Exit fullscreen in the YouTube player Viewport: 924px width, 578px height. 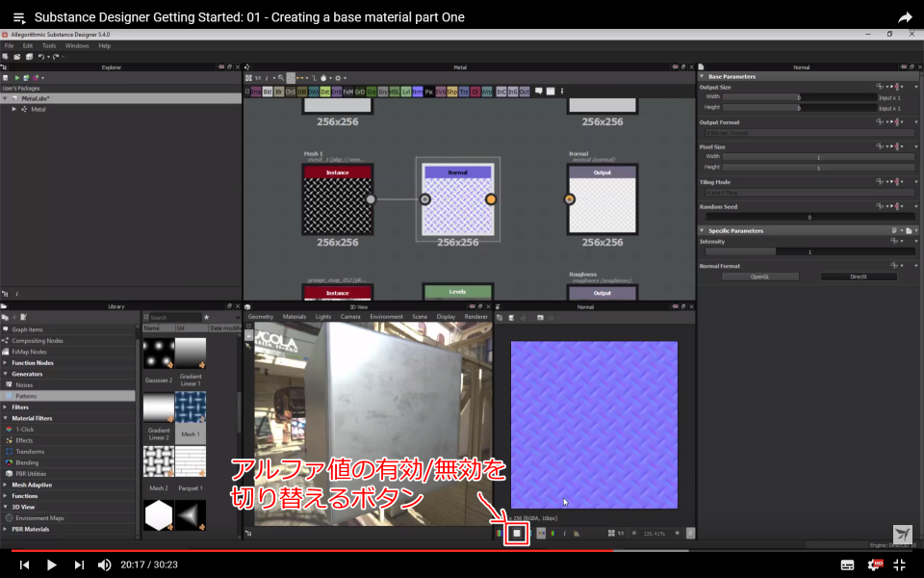tap(899, 565)
